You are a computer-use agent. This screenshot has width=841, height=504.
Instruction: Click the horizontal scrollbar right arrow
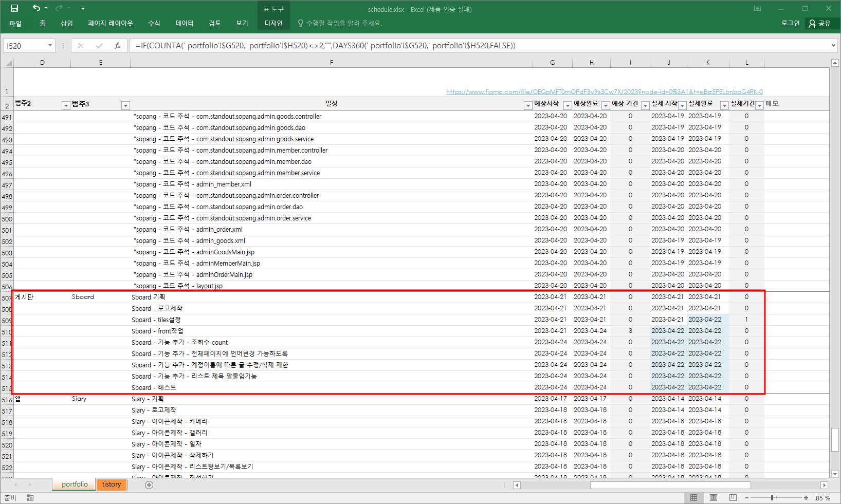[824, 485]
